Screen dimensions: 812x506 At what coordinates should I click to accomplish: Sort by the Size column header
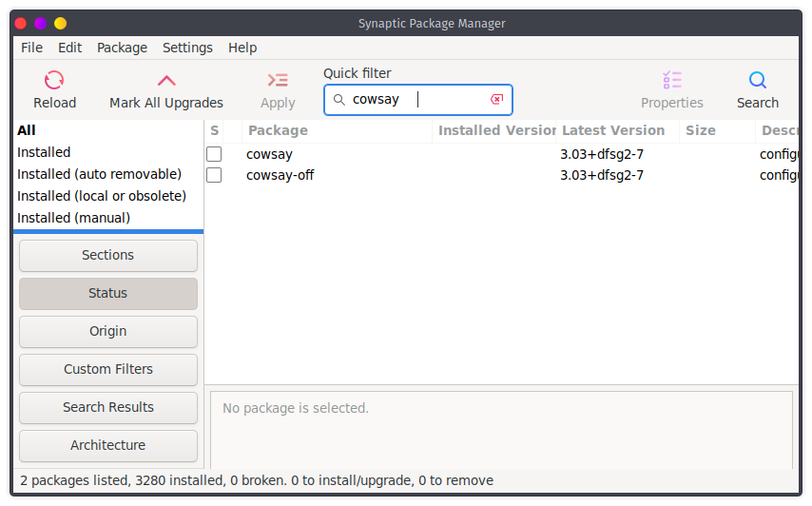pos(701,130)
